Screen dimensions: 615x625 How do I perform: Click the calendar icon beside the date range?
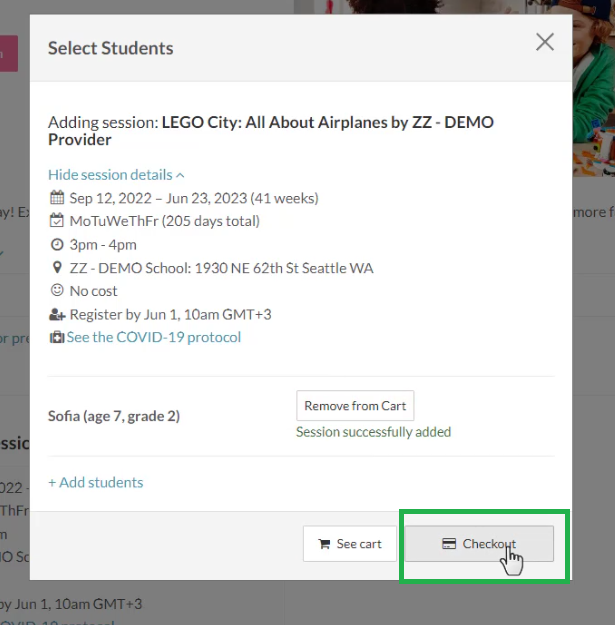click(56, 198)
